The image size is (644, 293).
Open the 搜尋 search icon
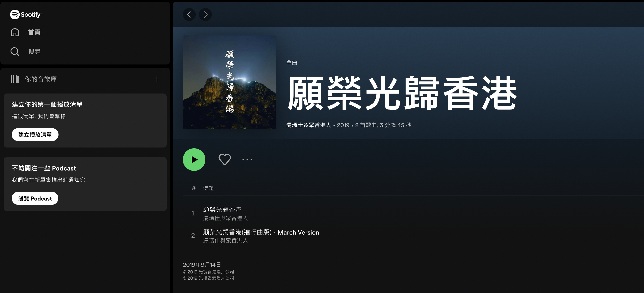(x=15, y=51)
